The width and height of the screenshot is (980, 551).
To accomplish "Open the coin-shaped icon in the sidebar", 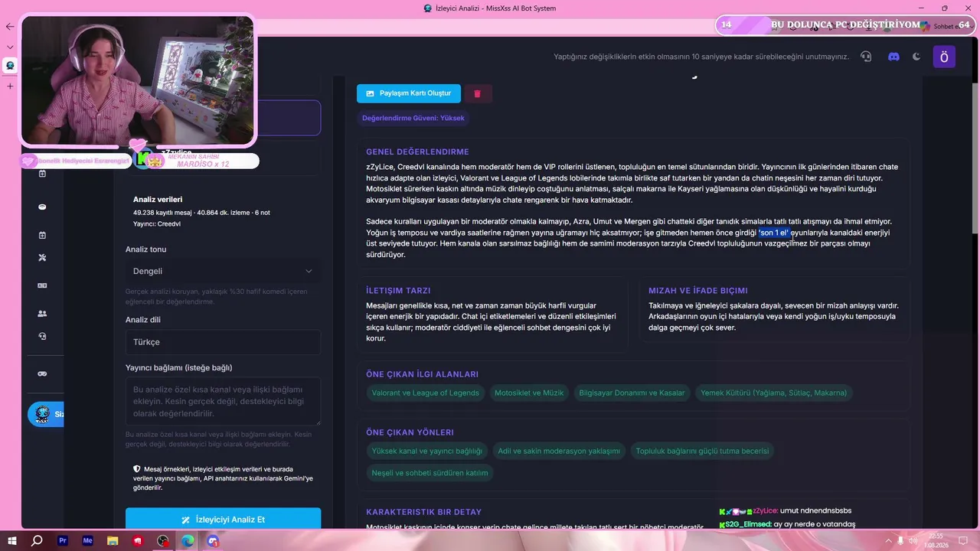I will tap(42, 207).
